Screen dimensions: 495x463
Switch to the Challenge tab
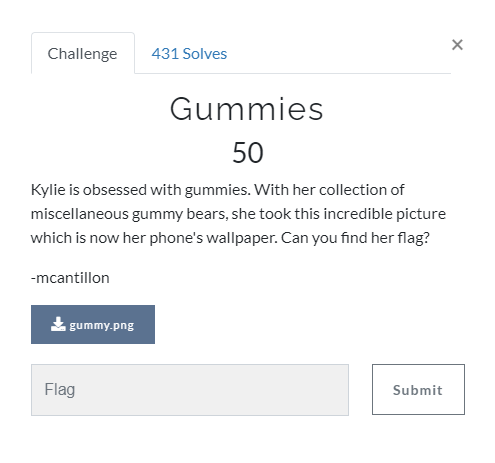83,53
